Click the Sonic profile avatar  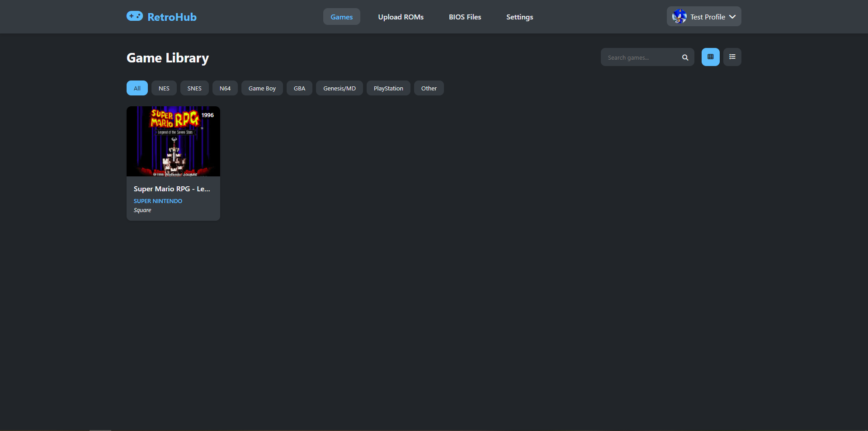pos(679,17)
